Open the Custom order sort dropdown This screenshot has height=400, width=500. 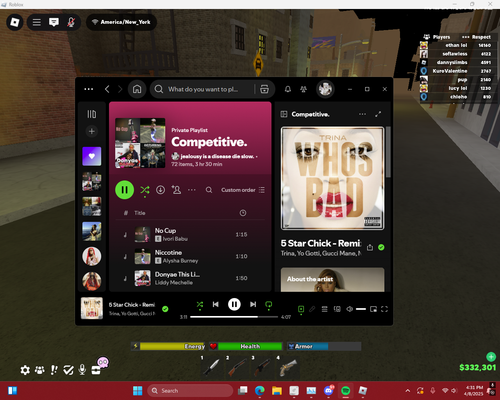[x=243, y=190]
